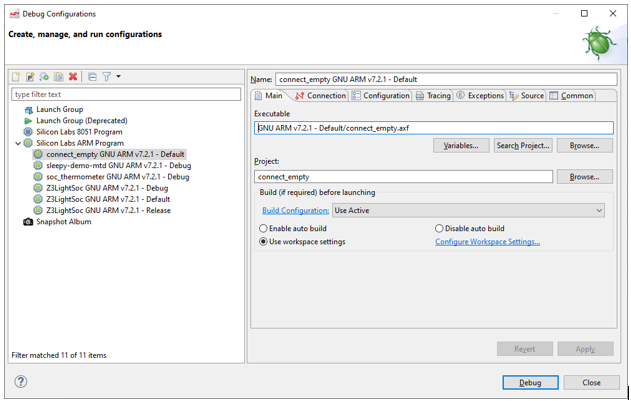This screenshot has width=631, height=401.
Task: Click the type filter text field
Action: [126, 94]
